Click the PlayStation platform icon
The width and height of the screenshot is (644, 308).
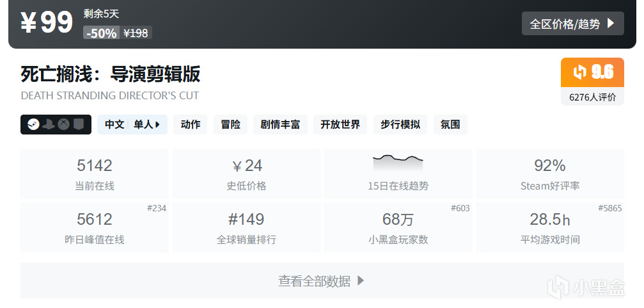[x=49, y=124]
